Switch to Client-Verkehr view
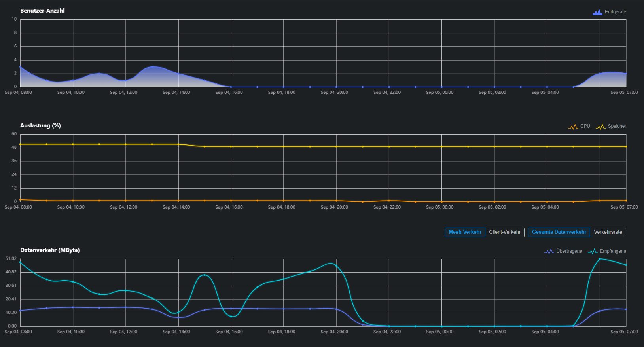The image size is (644, 347). pyautogui.click(x=505, y=232)
